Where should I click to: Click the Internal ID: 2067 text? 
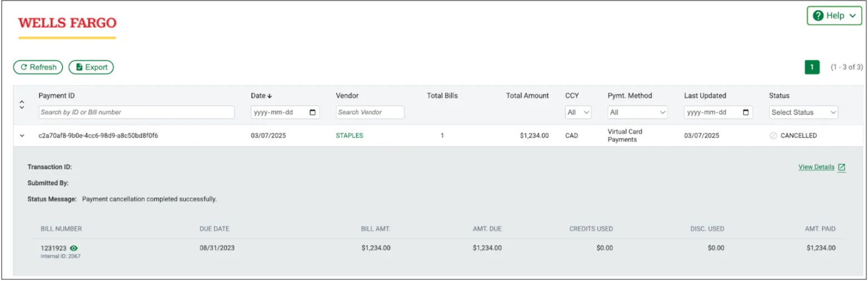61,257
